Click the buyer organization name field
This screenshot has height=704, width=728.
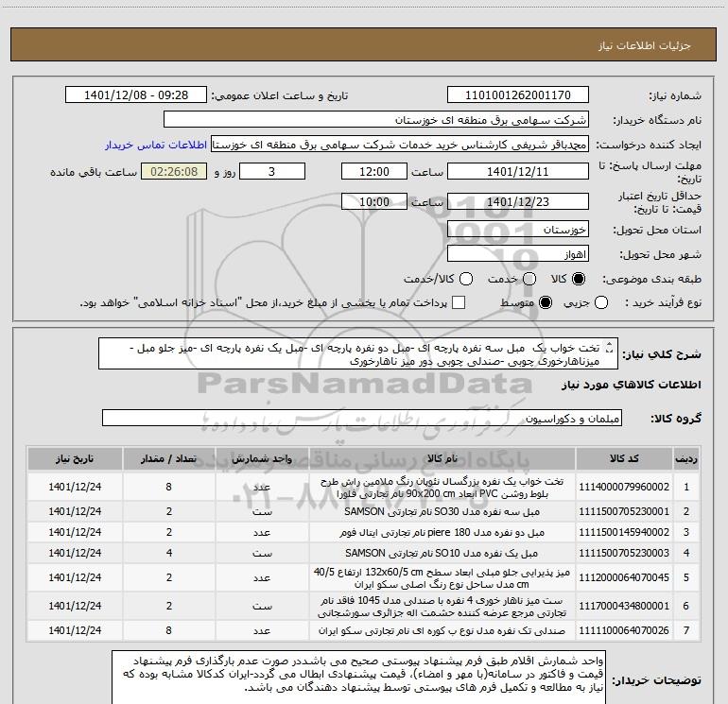(x=376, y=120)
